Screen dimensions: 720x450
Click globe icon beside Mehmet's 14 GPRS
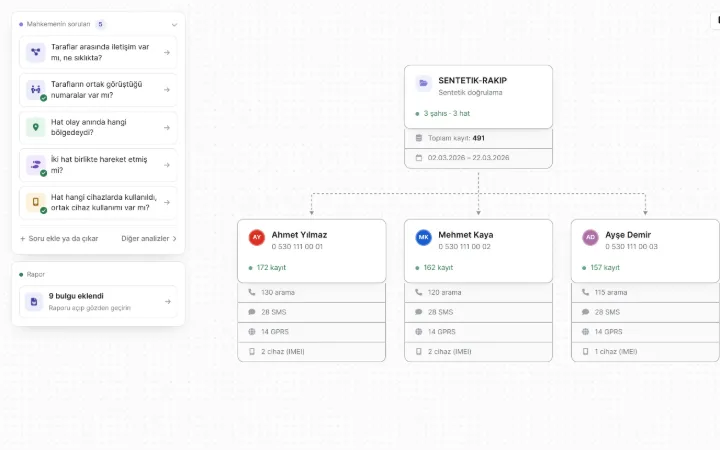coord(418,332)
